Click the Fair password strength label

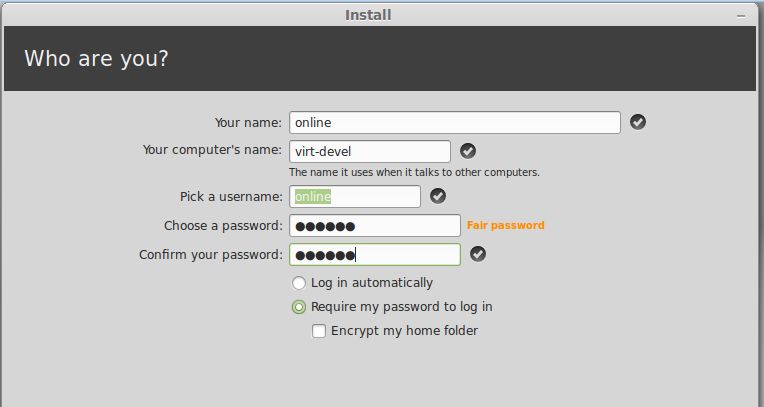point(505,226)
